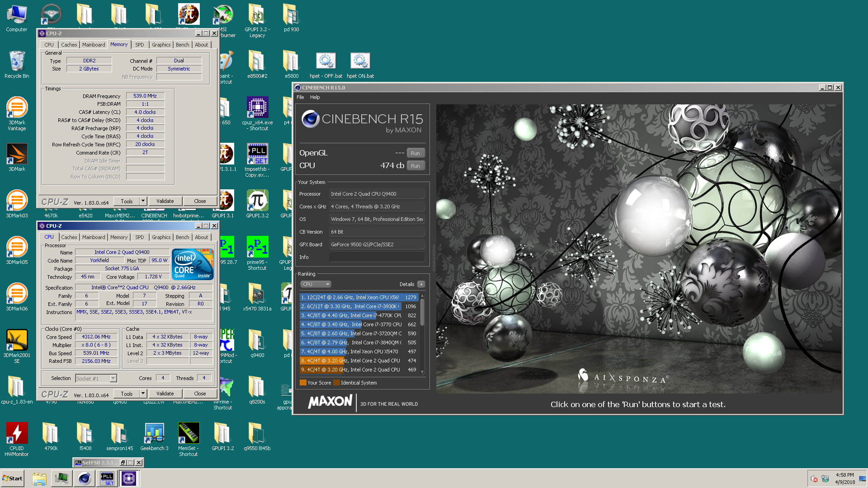Launch 3DMark03 desktop shortcut
Screen dimensions: 868x488
[17, 204]
